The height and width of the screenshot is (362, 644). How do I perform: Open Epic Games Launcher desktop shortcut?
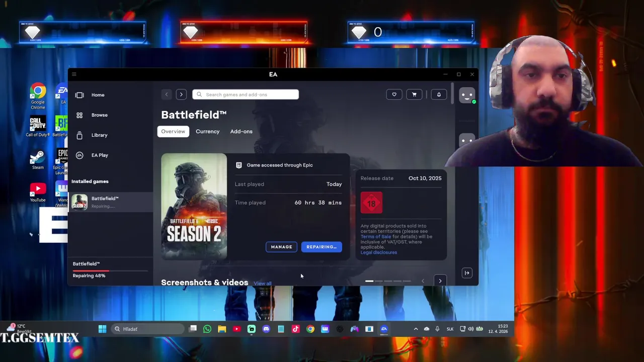62,162
